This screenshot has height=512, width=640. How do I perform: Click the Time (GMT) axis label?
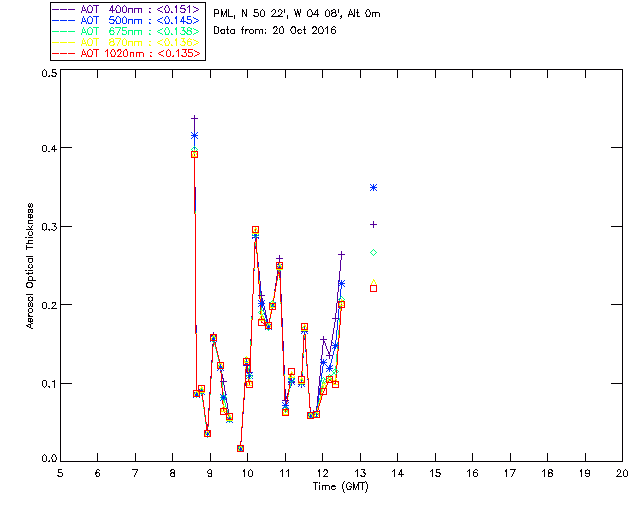tap(340, 487)
